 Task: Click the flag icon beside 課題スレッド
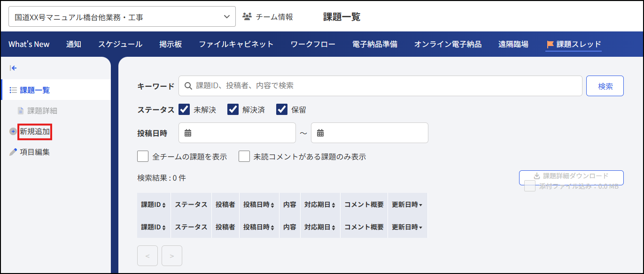(x=550, y=45)
